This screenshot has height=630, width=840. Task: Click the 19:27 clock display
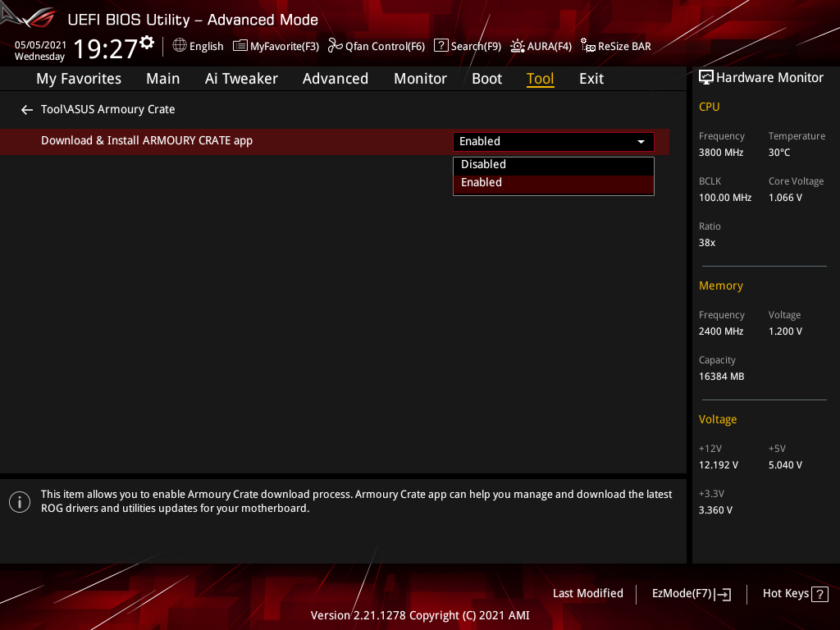[x=106, y=48]
